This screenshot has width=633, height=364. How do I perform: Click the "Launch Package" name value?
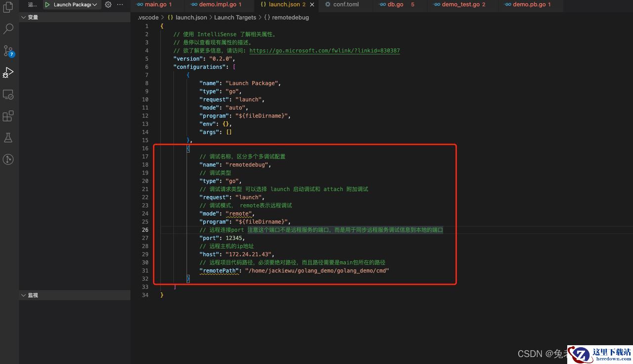point(252,83)
